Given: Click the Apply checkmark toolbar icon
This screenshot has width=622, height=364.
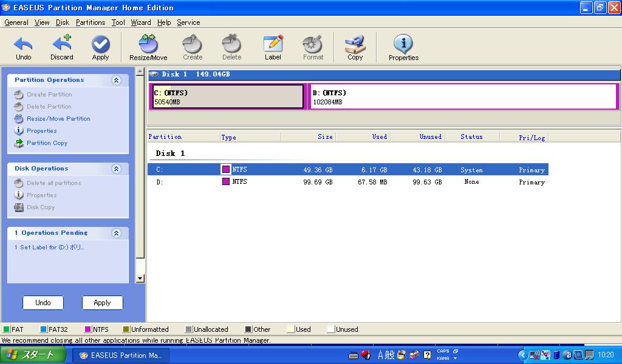Looking at the screenshot, I should (x=100, y=47).
